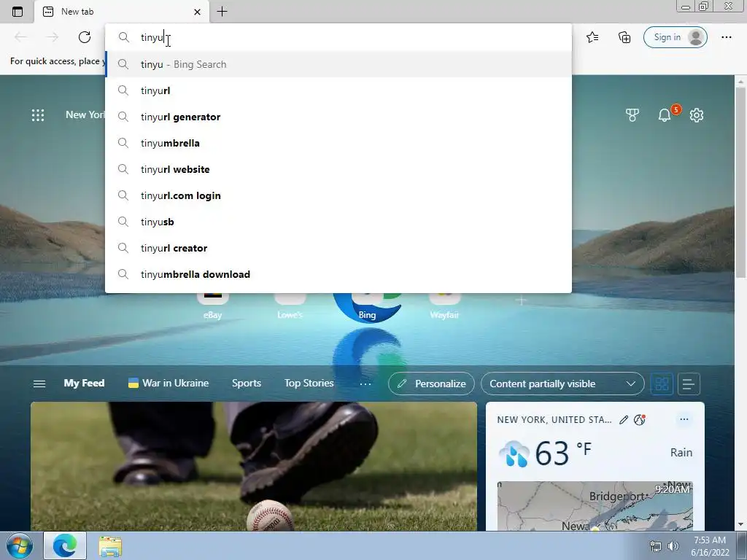This screenshot has height=560, width=747.
Task: Open the notifications bell icon
Action: click(665, 114)
